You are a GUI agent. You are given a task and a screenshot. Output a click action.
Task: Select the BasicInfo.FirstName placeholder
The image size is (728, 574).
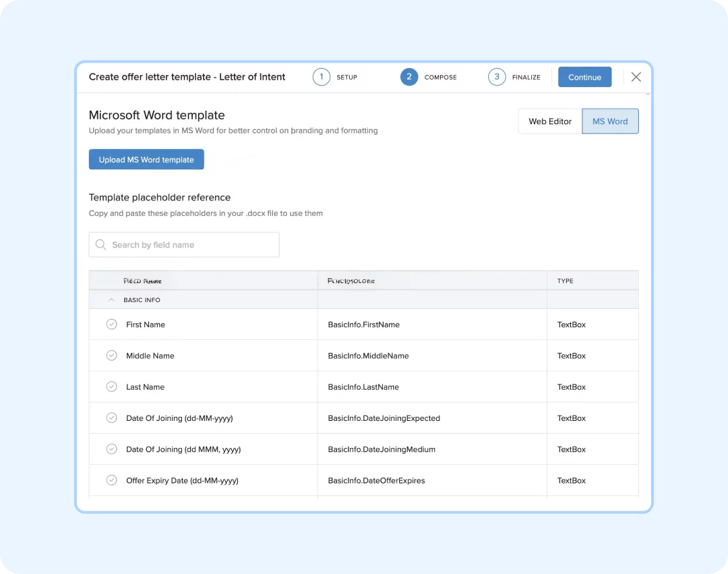(363, 324)
